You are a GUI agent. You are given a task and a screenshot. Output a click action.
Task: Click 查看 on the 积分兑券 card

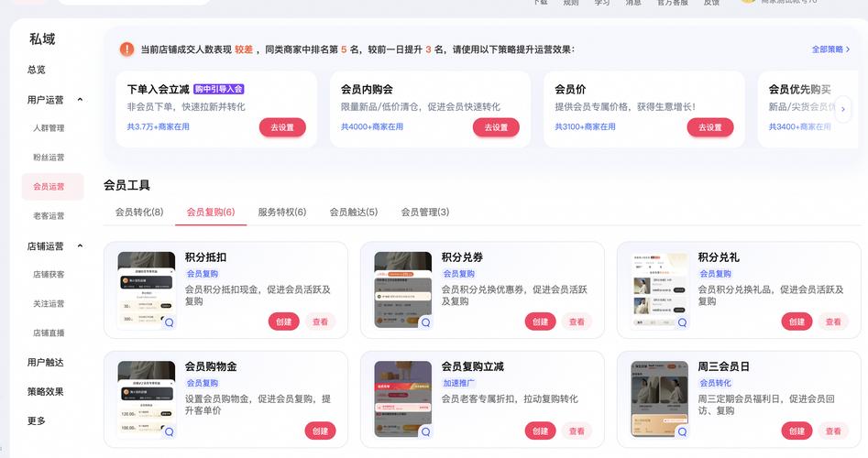click(577, 322)
